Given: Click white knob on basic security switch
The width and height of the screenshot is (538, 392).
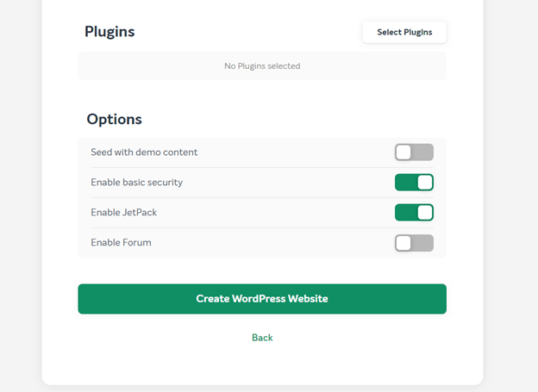Looking at the screenshot, I should coord(425,183).
